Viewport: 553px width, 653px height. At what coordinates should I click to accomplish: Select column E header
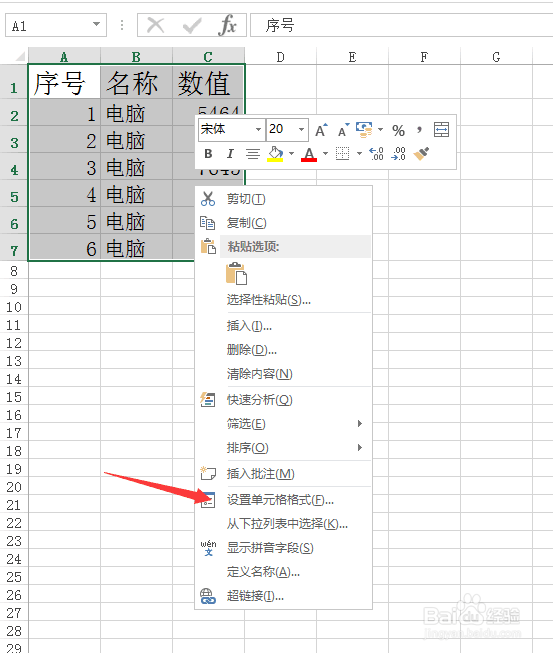352,57
